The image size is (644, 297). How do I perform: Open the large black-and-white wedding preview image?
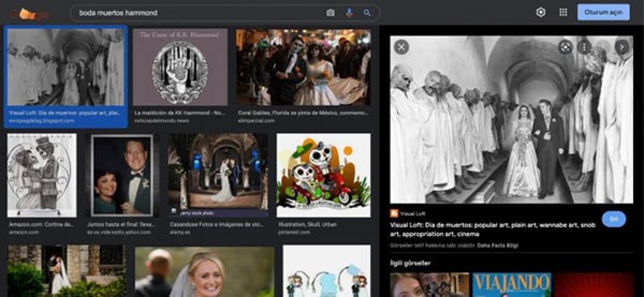(x=511, y=119)
